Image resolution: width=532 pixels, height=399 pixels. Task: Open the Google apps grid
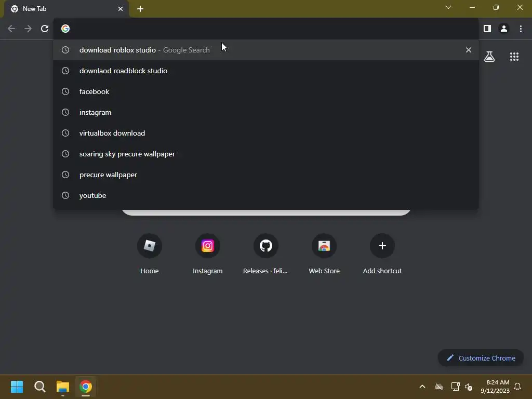(514, 57)
